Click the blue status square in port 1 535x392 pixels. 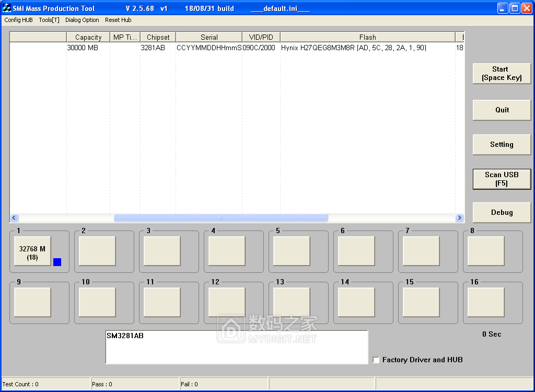tap(57, 262)
